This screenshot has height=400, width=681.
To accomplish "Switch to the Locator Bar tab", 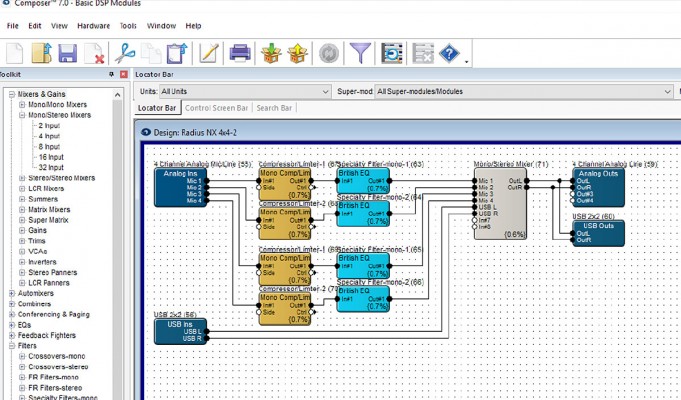I will pos(157,108).
